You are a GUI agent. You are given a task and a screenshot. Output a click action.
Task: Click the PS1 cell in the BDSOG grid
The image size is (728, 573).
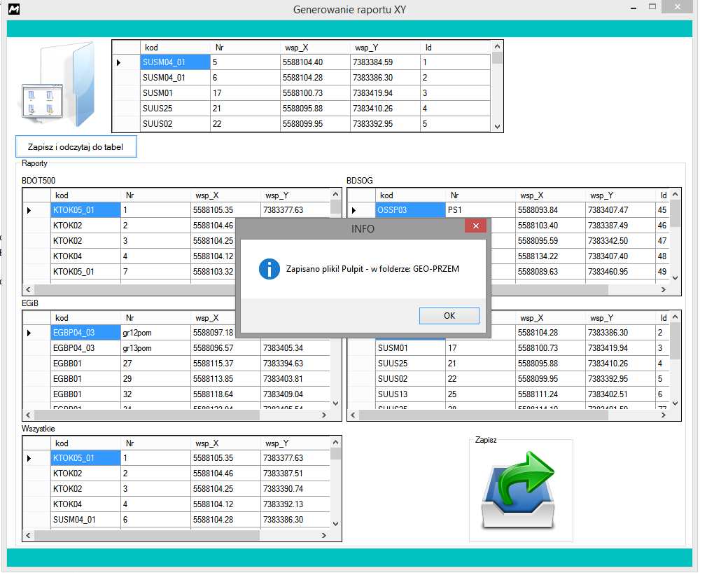[x=480, y=210]
